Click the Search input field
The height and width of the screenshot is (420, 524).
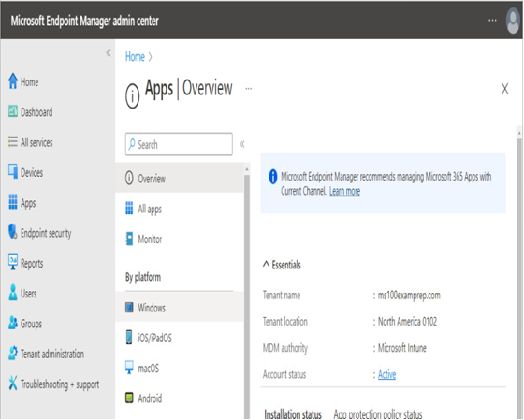coord(179,144)
